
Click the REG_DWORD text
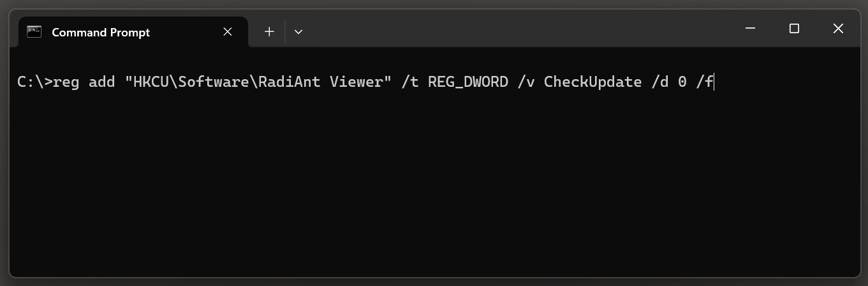468,83
